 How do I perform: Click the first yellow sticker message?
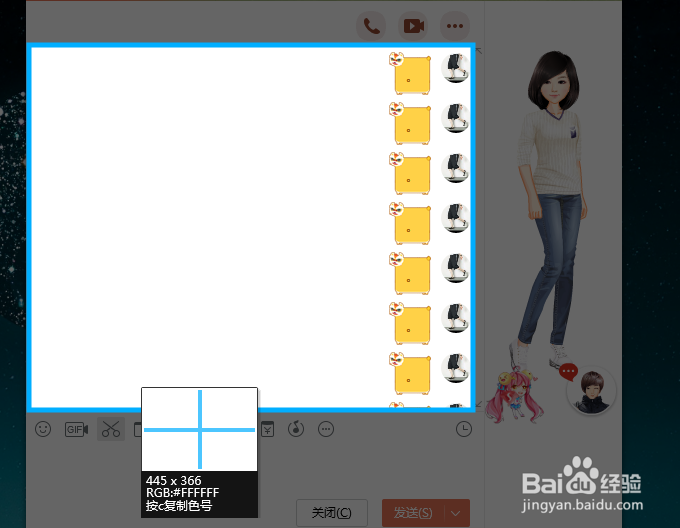(410, 73)
